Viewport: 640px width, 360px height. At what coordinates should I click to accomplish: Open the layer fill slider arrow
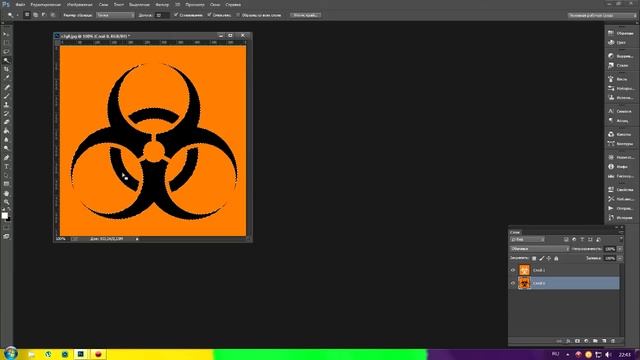620,258
